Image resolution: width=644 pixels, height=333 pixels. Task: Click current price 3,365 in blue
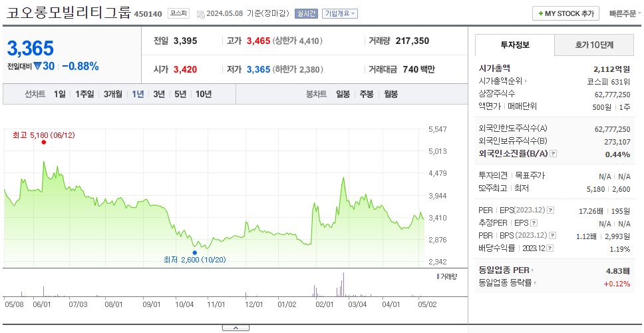31,49
